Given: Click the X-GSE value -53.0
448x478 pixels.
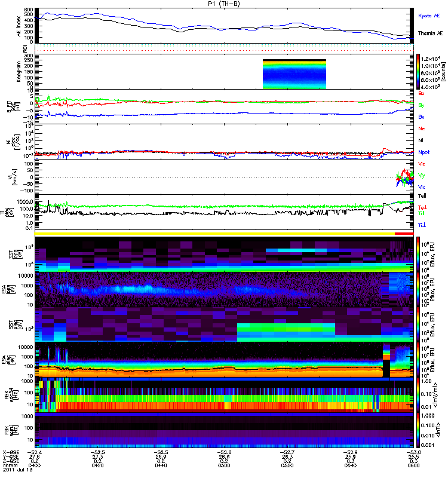Looking at the screenshot, I should pyautogui.click(x=413, y=452).
